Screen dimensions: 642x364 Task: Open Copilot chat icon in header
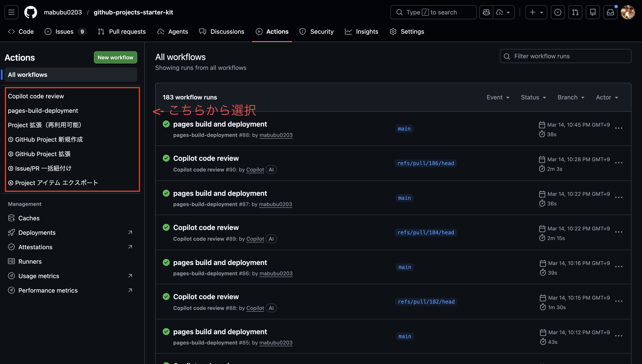pos(486,12)
